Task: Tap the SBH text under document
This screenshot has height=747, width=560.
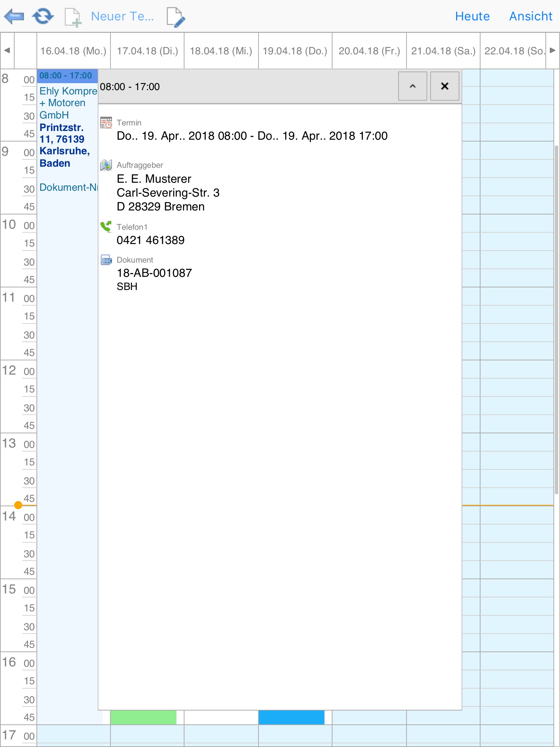Action: [x=127, y=287]
